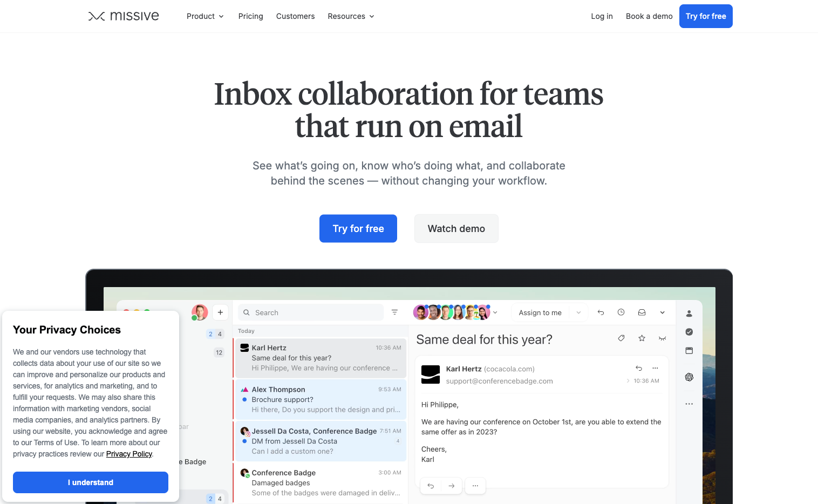Open the Contact person icon in sidebar
The height and width of the screenshot is (504, 818).
point(689,312)
